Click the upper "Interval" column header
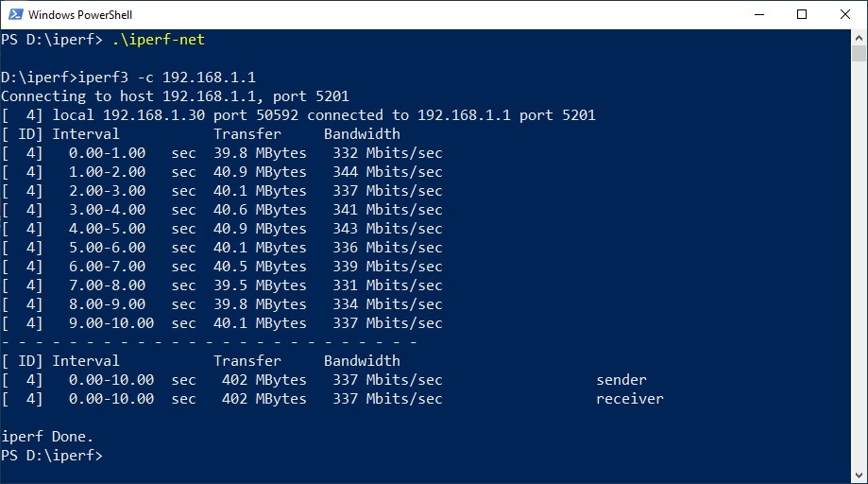The width and height of the screenshot is (868, 484). 86,134
